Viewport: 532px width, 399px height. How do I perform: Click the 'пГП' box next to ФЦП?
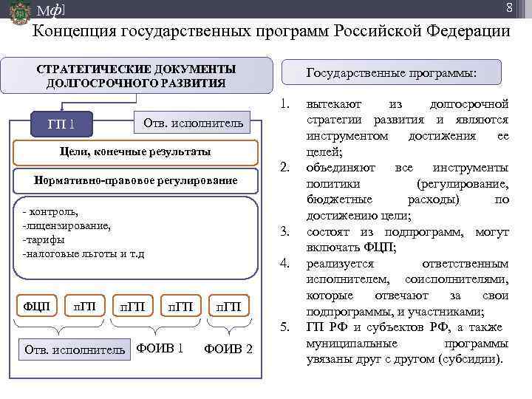pyautogui.click(x=84, y=306)
